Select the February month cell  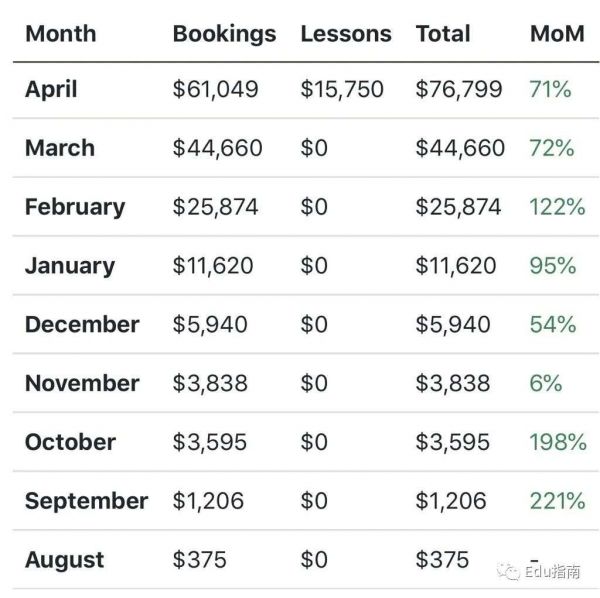pos(75,207)
